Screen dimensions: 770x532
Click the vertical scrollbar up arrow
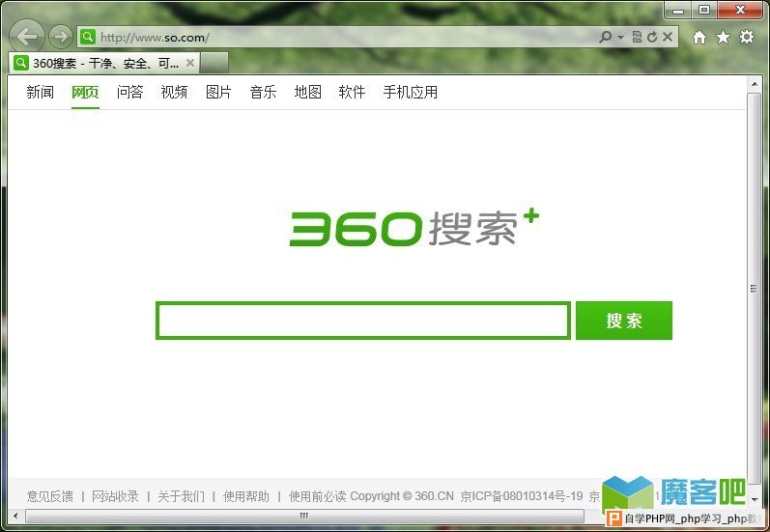[755, 84]
